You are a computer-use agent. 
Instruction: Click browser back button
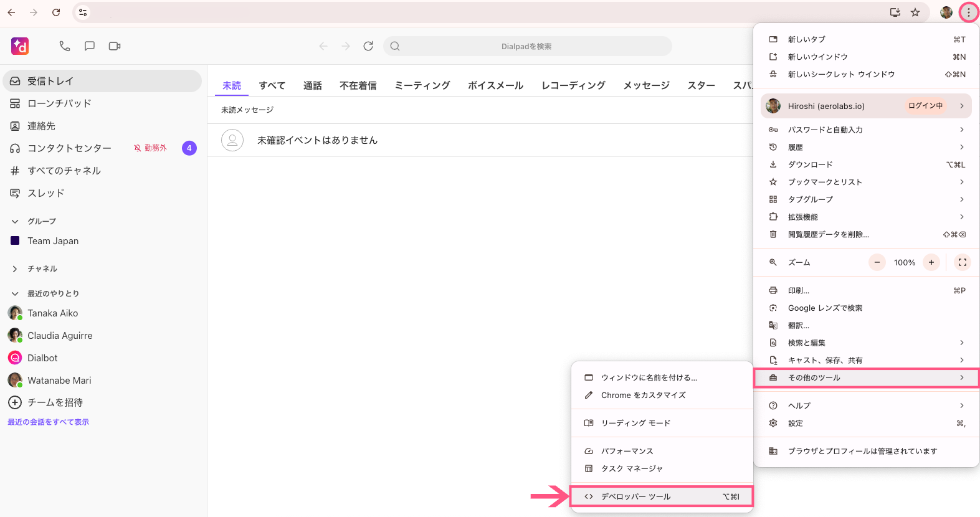pos(11,12)
